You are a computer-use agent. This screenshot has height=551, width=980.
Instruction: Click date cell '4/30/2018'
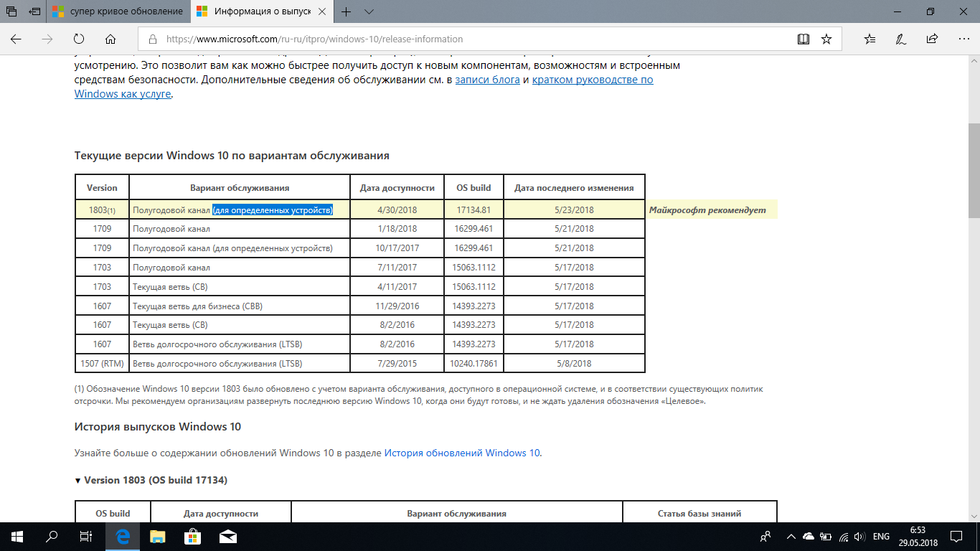(397, 210)
